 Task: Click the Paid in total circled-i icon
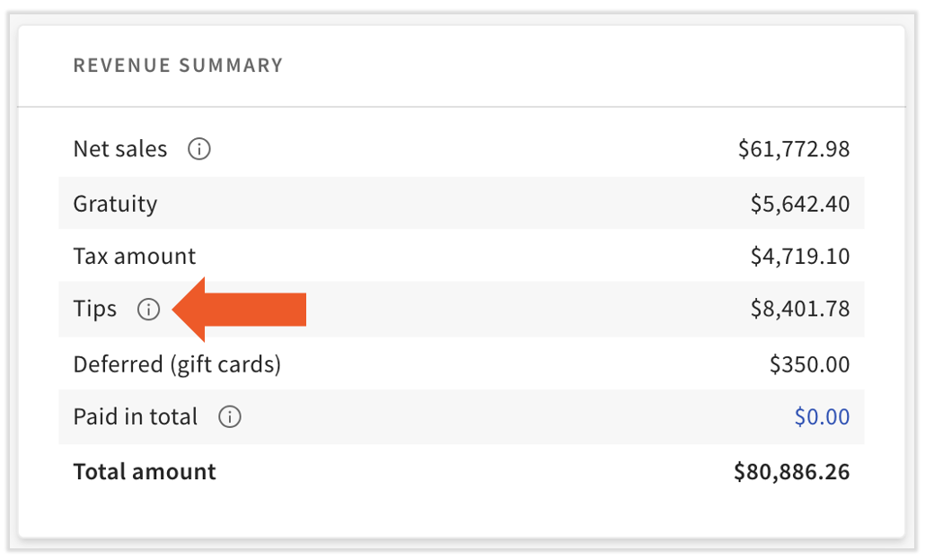coord(230,416)
